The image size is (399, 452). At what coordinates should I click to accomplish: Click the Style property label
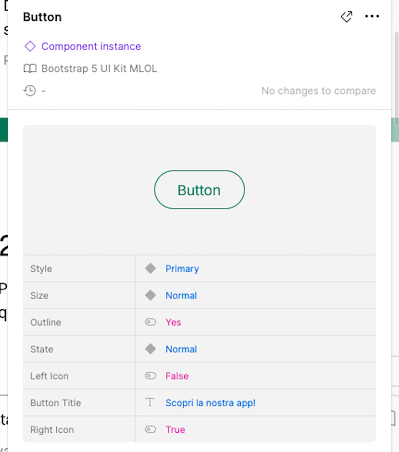click(41, 269)
